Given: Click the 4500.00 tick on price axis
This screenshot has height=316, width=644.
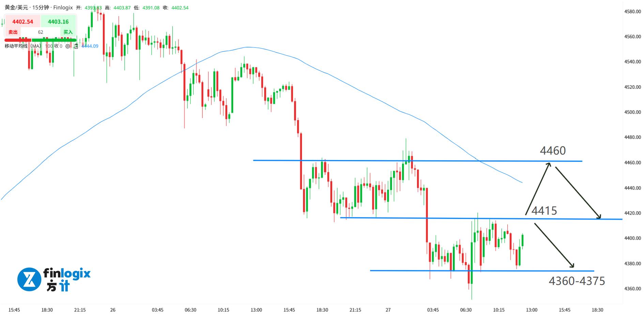Looking at the screenshot, I should (x=632, y=112).
